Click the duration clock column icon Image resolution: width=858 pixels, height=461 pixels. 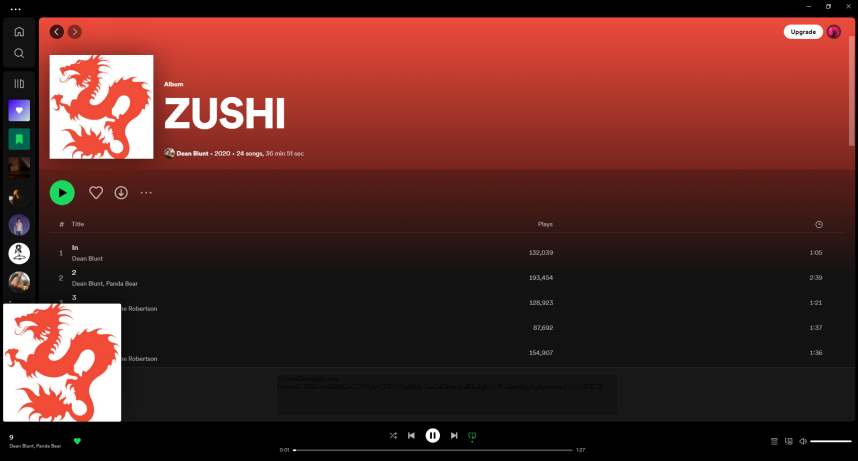point(819,224)
